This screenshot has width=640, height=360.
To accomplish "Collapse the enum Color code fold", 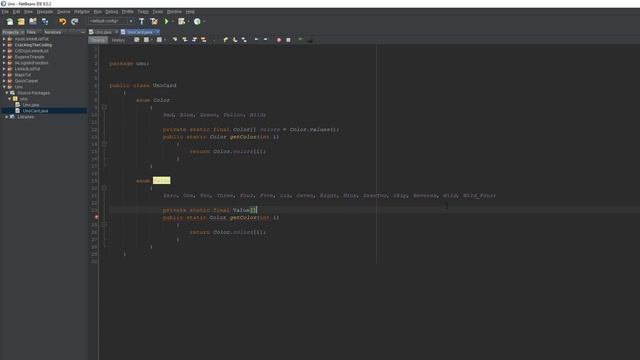I will 104,107.
